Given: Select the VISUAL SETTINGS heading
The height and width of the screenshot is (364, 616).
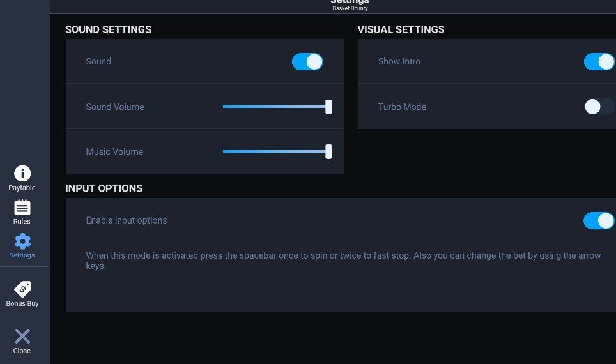Looking at the screenshot, I should click(x=401, y=29).
